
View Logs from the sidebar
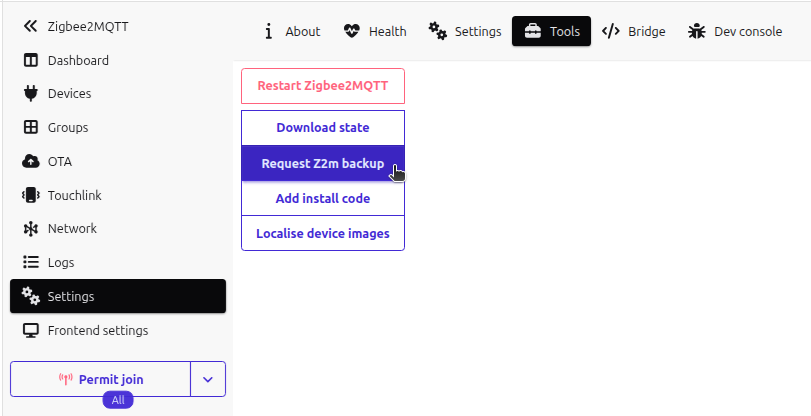[x=118, y=262]
